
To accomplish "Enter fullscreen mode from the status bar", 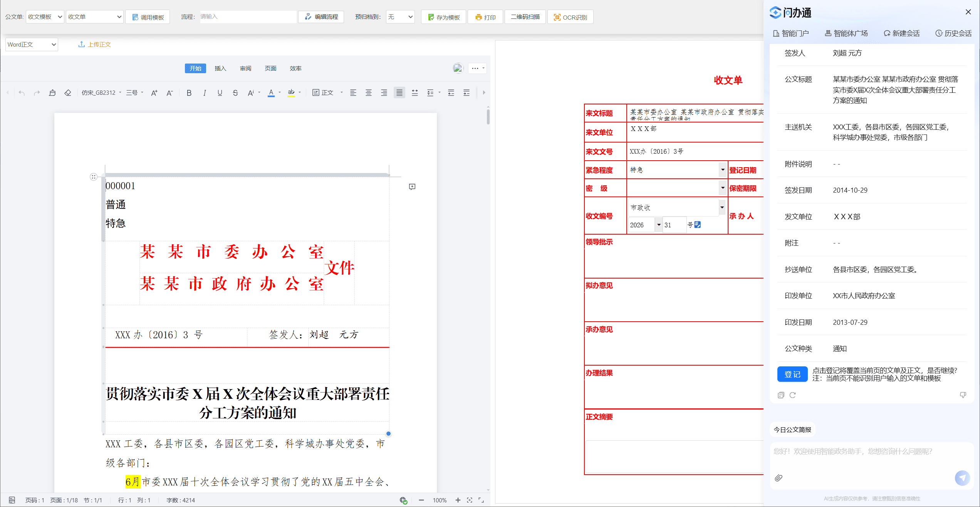I will (x=481, y=500).
